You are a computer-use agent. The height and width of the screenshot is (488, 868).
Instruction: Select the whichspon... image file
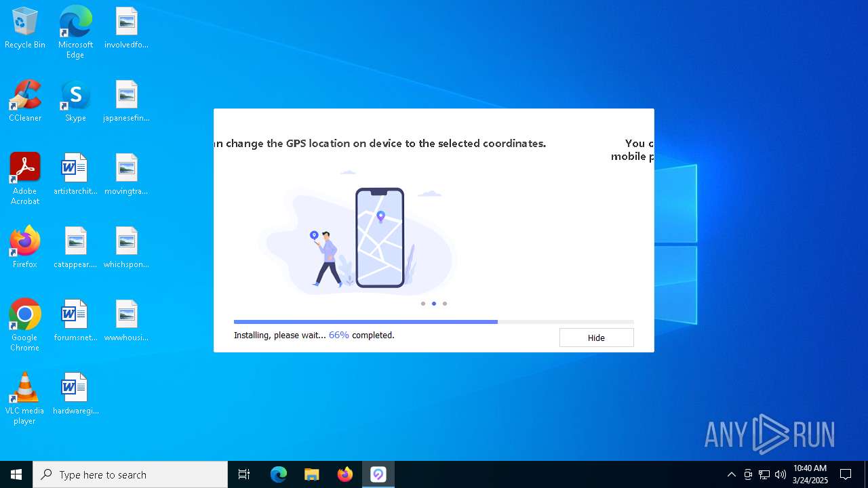126,248
